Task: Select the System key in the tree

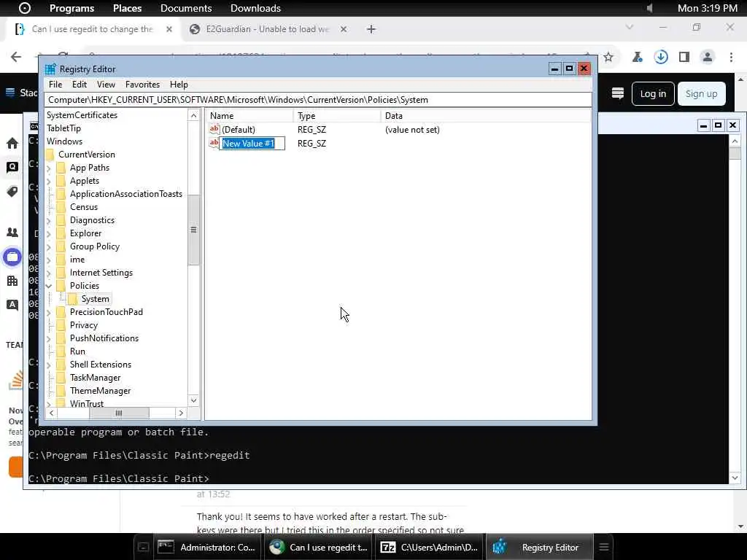Action: point(95,298)
